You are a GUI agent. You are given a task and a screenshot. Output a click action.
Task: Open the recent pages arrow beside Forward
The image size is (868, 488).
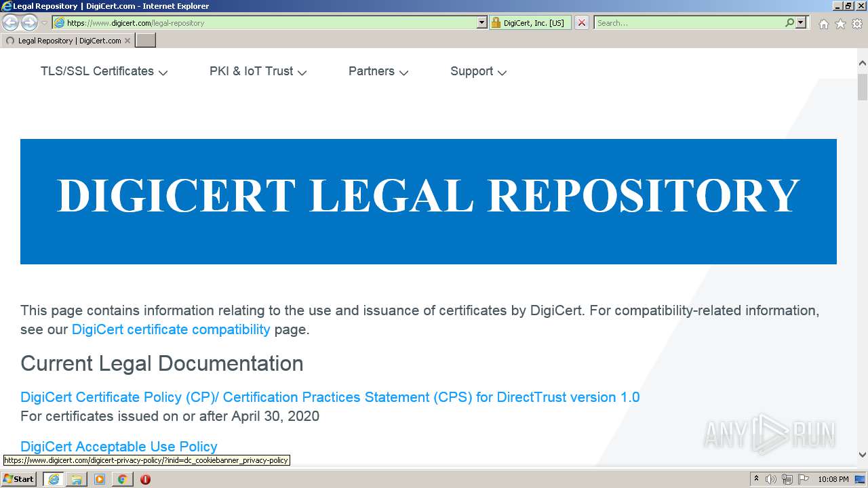[45, 23]
